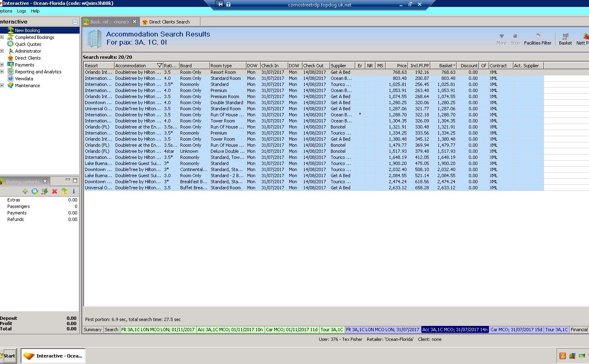Click the Refunds line in Booking contents
The image size is (589, 364).
(x=39, y=219)
